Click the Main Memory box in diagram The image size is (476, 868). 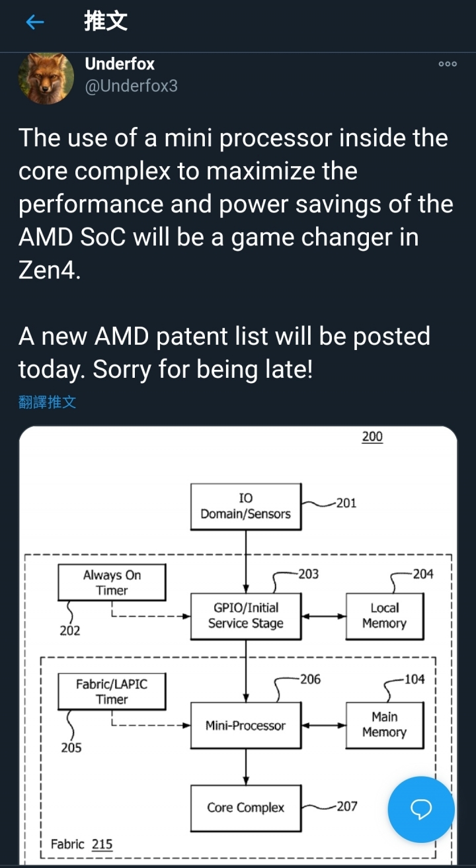[384, 725]
